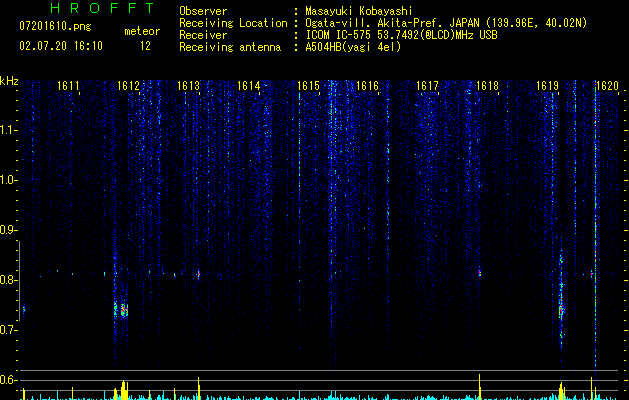This screenshot has width=629, height=400.
Task: Select the Ogata-vill. Akita-Pref. JAPAN location text
Action: coord(446,23)
